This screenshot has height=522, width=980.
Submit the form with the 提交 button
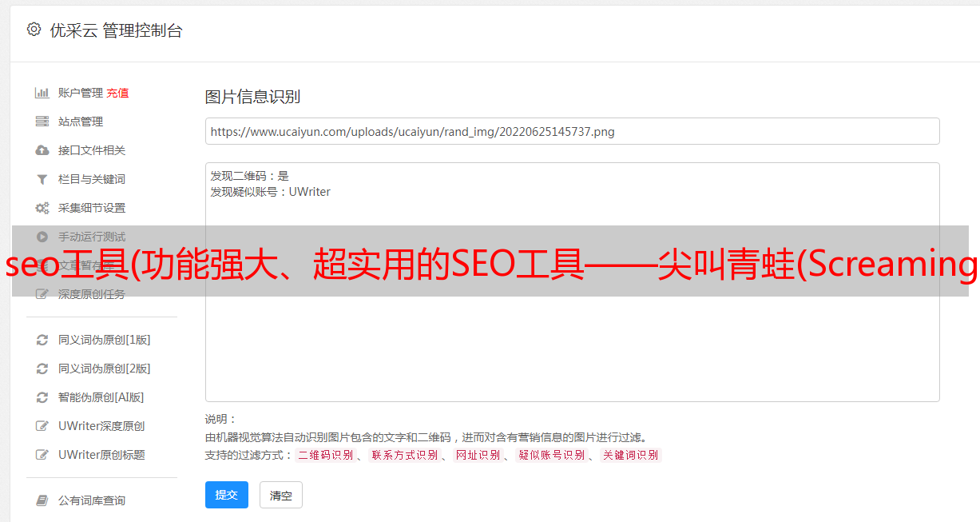227,495
